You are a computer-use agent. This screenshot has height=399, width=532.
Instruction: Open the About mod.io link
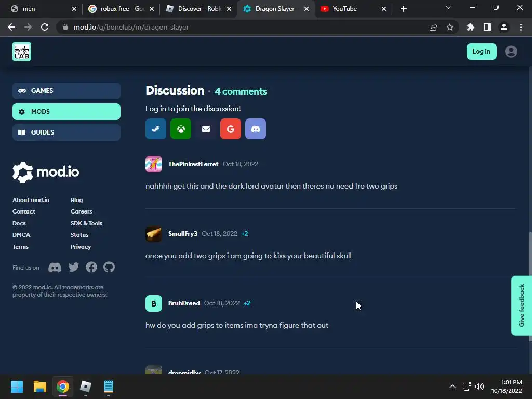(31, 200)
